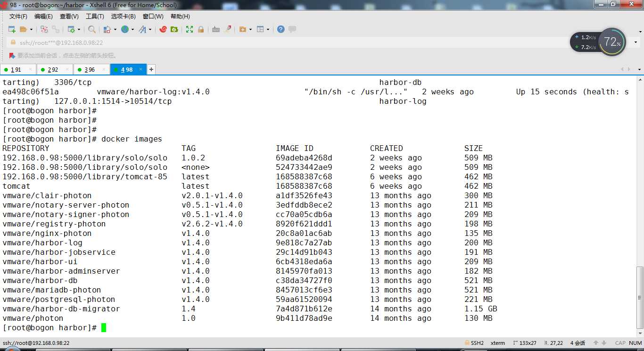The height and width of the screenshot is (351, 644).
Task: Click the New Session toolbar icon
Action: (12, 29)
